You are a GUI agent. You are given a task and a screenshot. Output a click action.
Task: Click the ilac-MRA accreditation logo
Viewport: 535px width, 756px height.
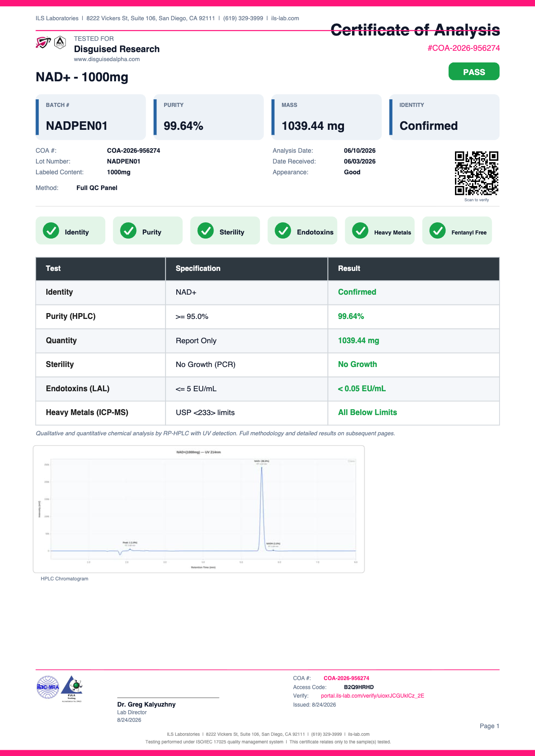click(x=48, y=687)
